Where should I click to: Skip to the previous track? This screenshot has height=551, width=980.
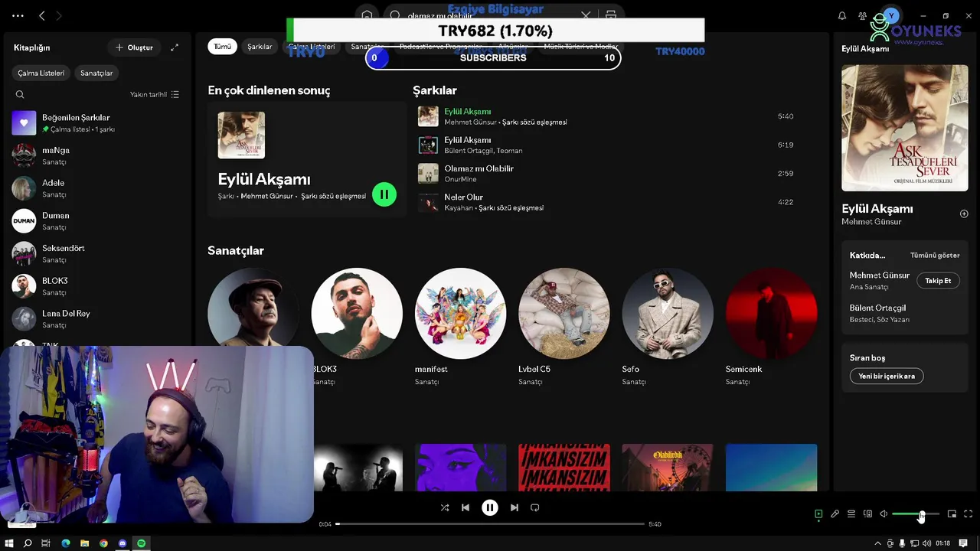tap(465, 507)
